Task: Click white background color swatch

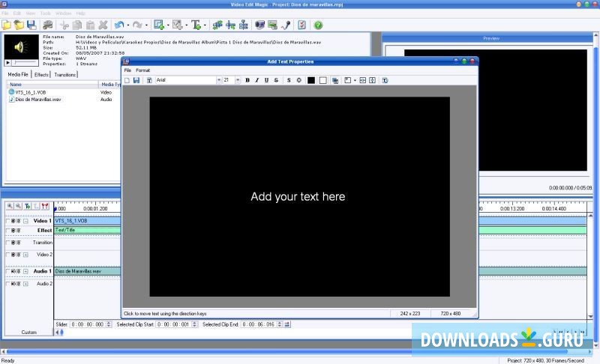Action: (323, 80)
